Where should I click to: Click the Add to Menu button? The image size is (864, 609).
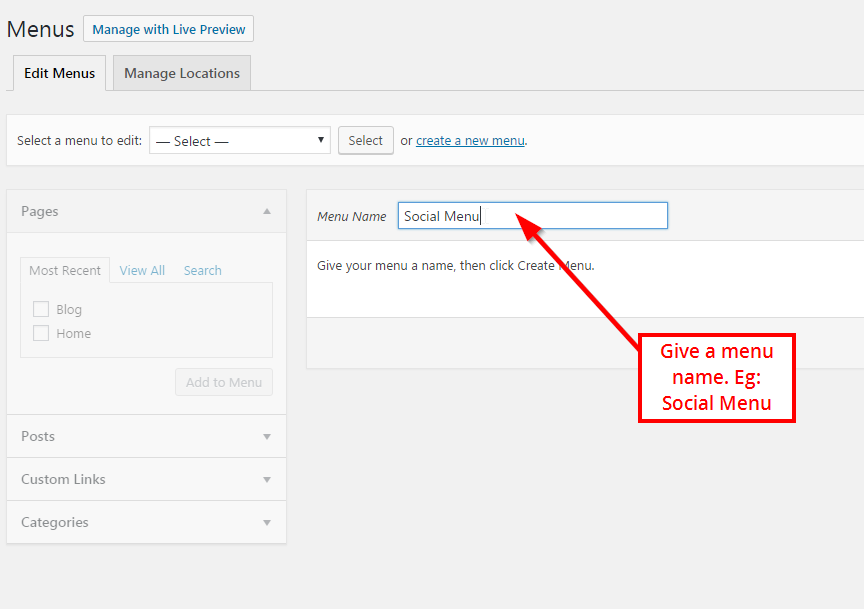coord(224,382)
